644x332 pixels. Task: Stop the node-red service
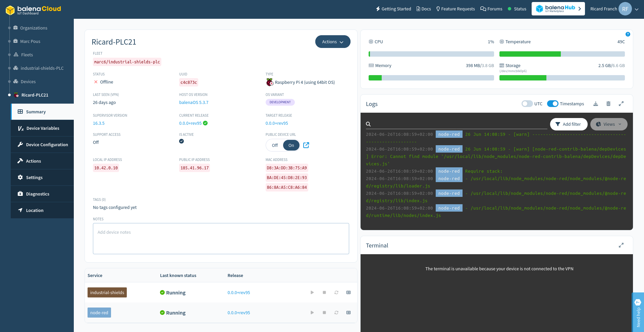pos(324,313)
